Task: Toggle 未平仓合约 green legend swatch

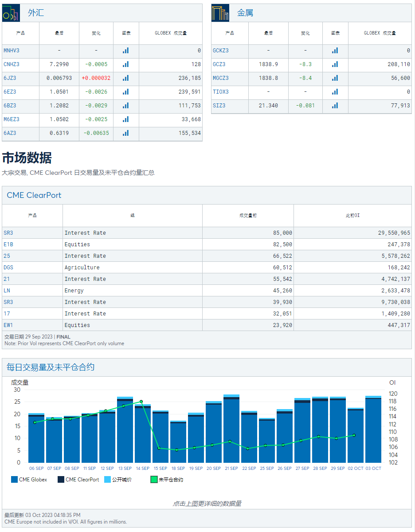Action: 154,479
